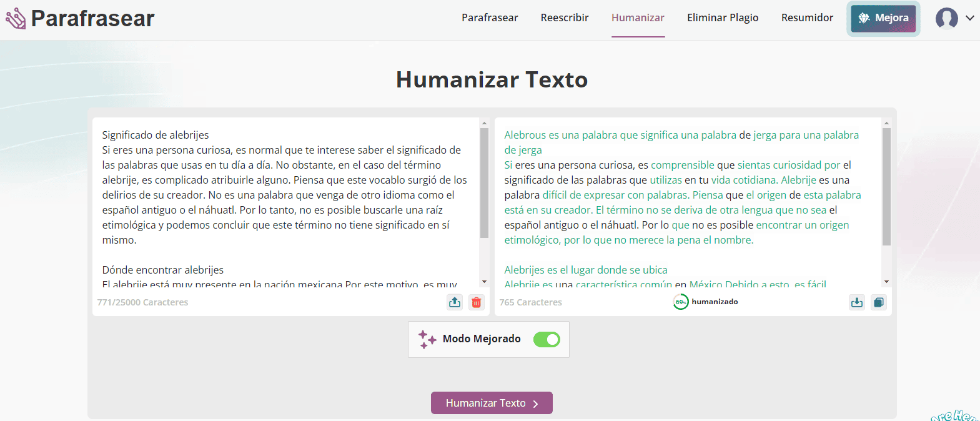Click the 69% humanizado progress circle
The height and width of the screenshot is (421, 980).
click(x=681, y=302)
